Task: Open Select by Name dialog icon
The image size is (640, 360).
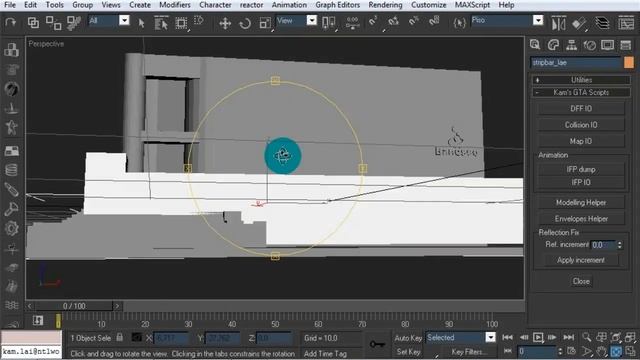Action: 161,23
